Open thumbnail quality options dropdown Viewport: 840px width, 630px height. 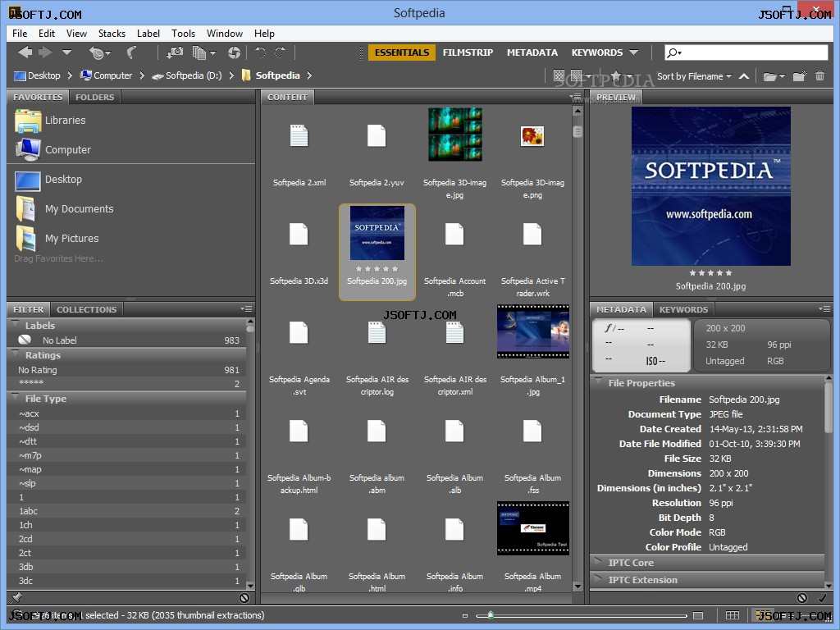(580, 75)
